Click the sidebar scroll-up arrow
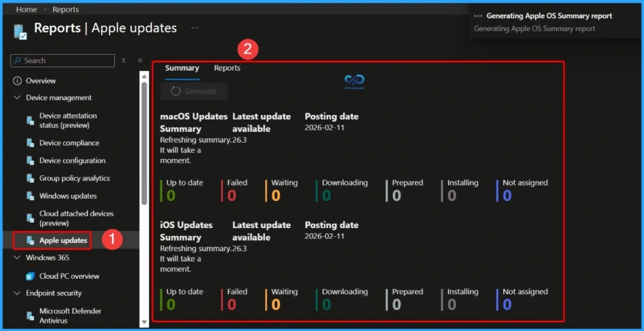Screen dimensions: 644x331 click(x=144, y=76)
